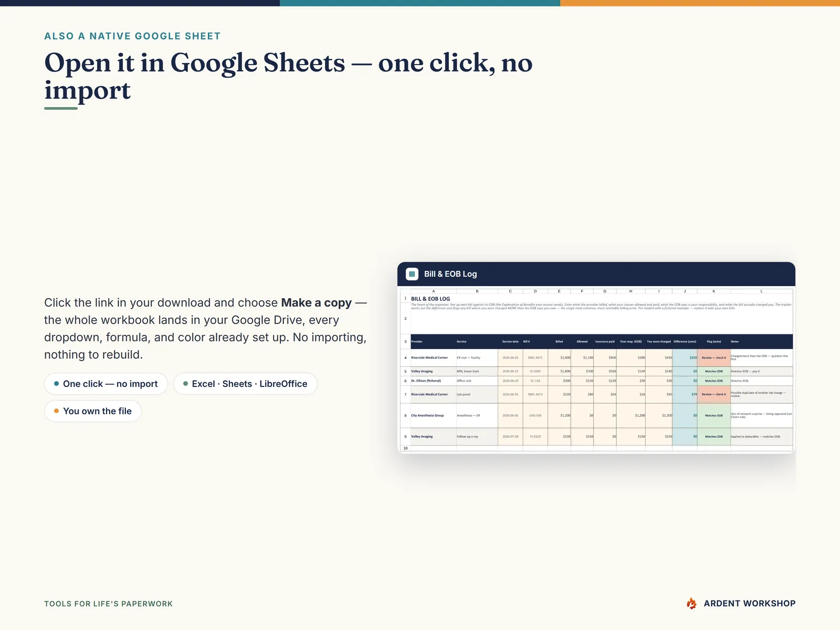Select the 'One click — no import' pill
Image resolution: width=840 pixels, height=630 pixels.
click(106, 384)
